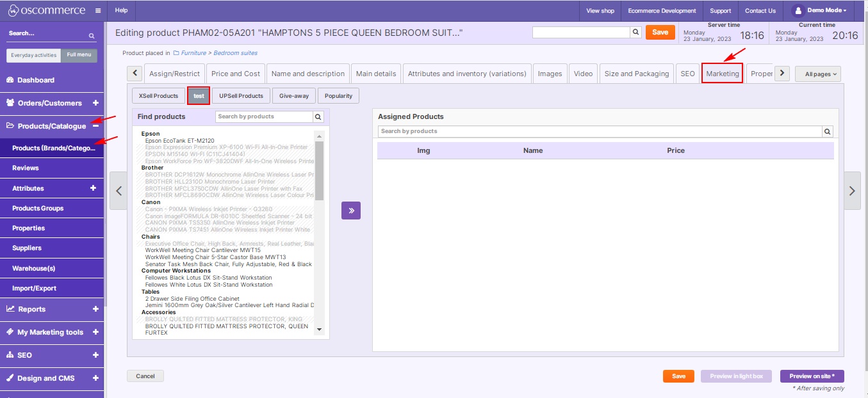Go to next product with right arrow
868x398 pixels.
click(851, 191)
